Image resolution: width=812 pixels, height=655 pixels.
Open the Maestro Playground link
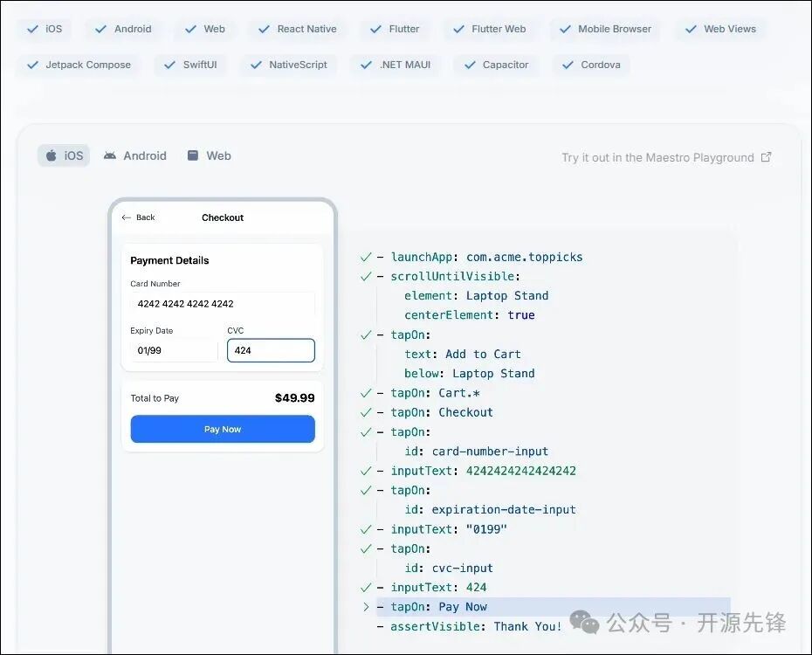pos(666,157)
